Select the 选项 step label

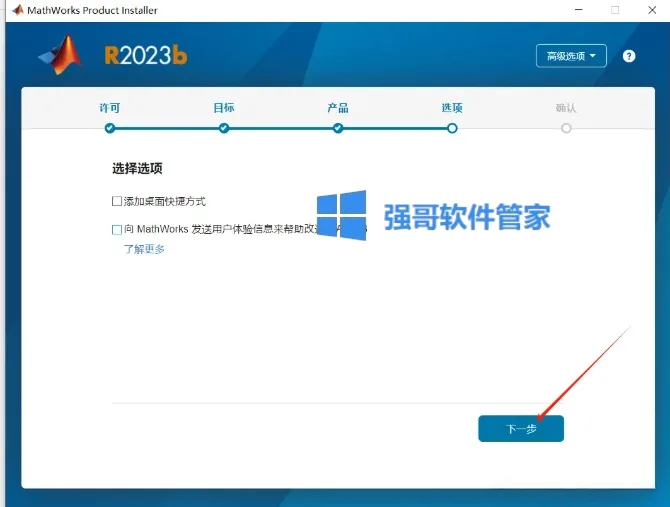(452, 108)
